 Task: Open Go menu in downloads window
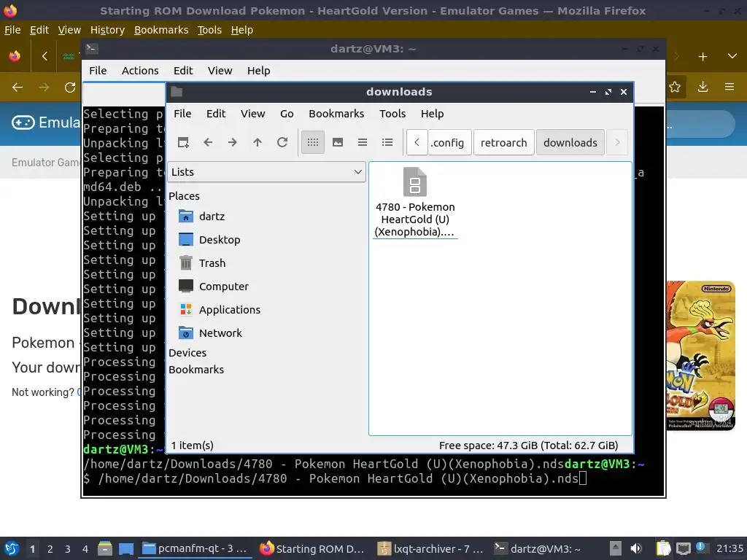[x=287, y=114]
